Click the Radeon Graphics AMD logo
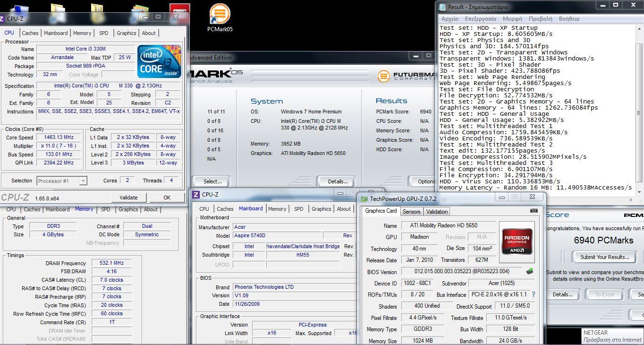 coord(517,241)
